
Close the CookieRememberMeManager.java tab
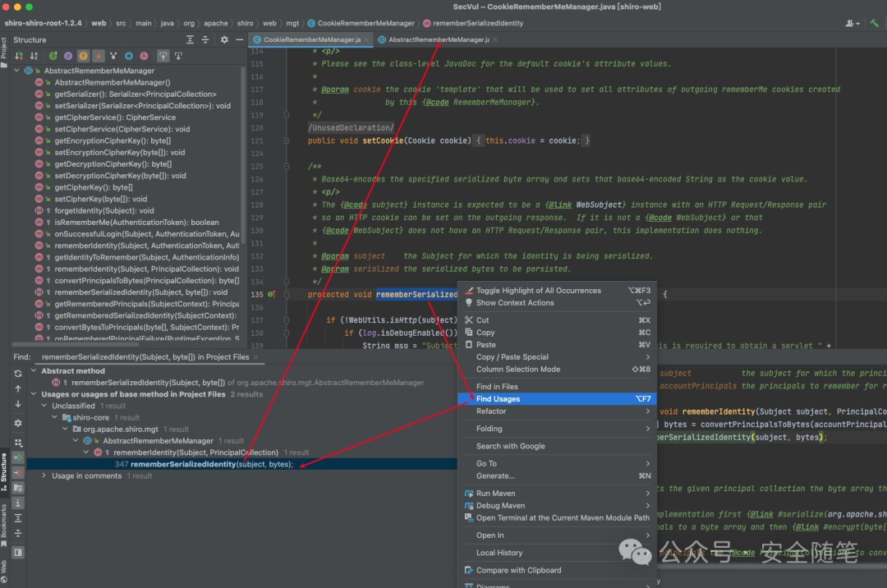366,39
